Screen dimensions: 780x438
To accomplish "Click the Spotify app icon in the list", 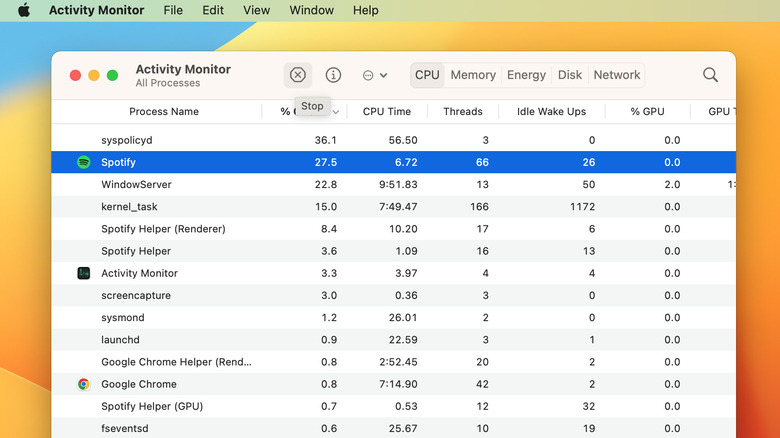I will point(84,162).
